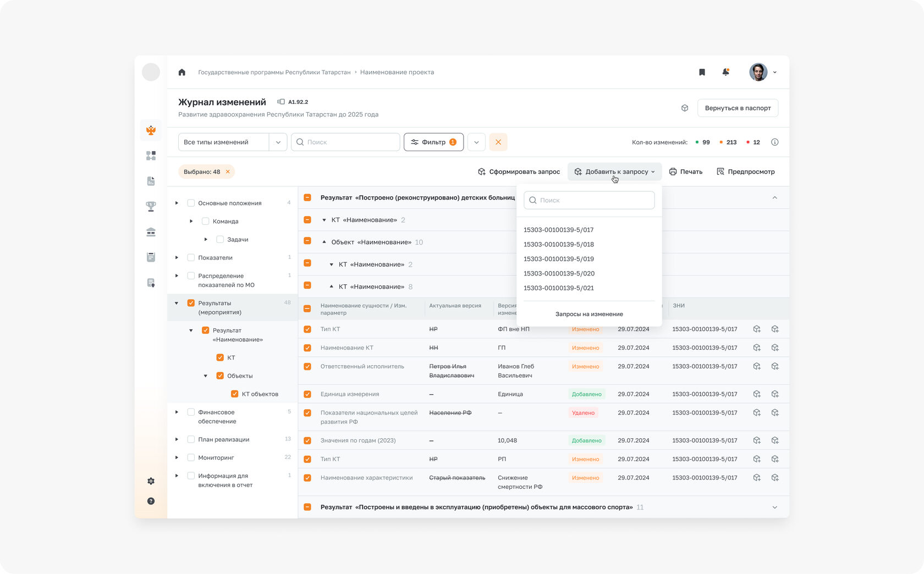The width and height of the screenshot is (924, 574).
Task: Click the trophy icon in left sidebar
Action: click(151, 206)
